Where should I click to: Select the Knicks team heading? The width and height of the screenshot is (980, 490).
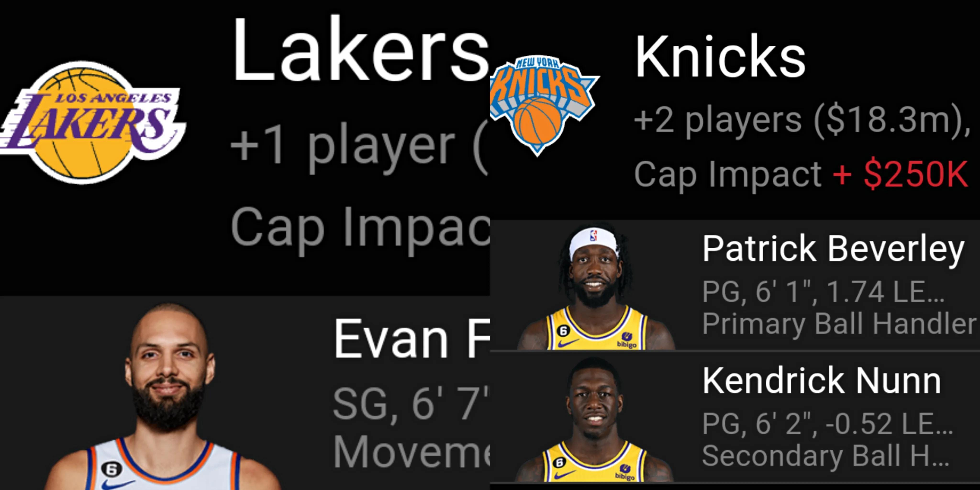720,57
